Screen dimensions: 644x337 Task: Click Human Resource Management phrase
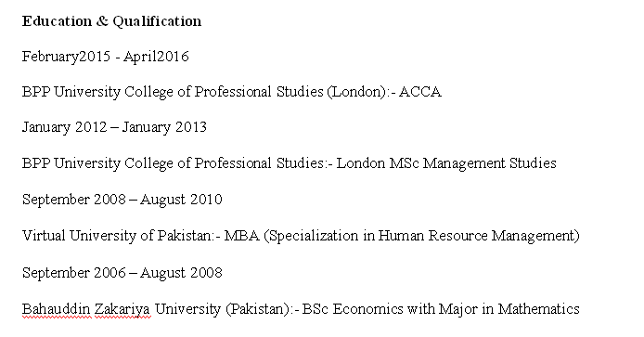pos(476,236)
